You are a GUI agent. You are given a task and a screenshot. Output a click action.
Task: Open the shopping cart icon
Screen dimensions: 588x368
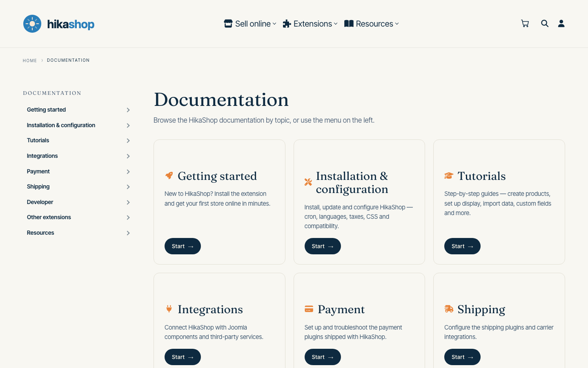525,24
